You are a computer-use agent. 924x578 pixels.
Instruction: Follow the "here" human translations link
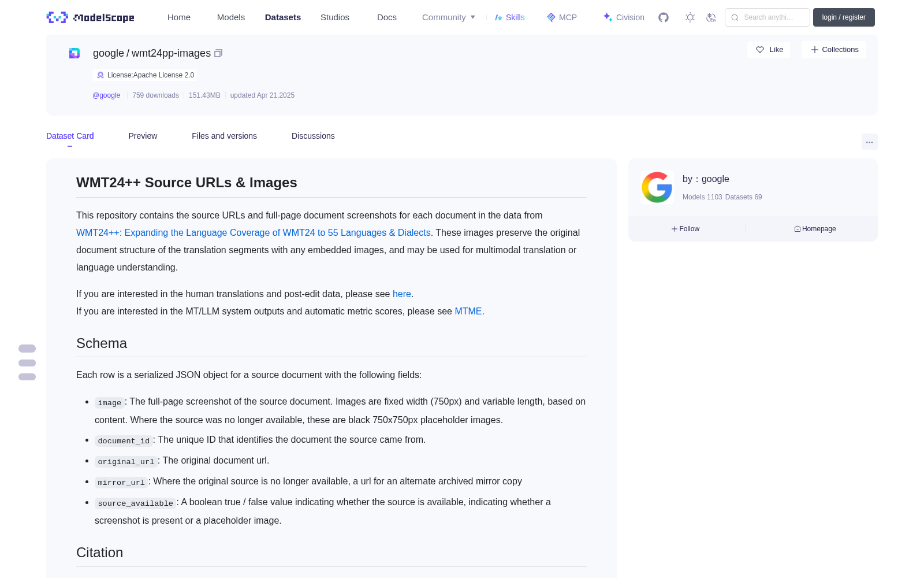click(402, 294)
